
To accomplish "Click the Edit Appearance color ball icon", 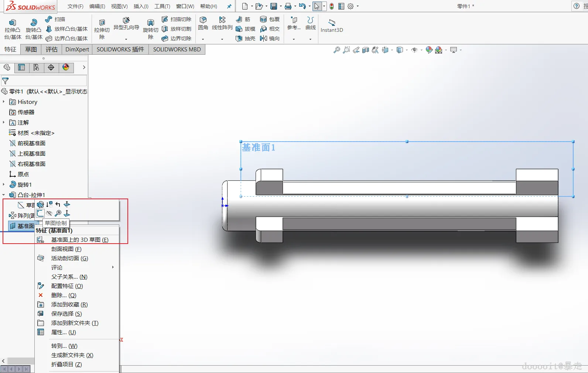I will (429, 50).
